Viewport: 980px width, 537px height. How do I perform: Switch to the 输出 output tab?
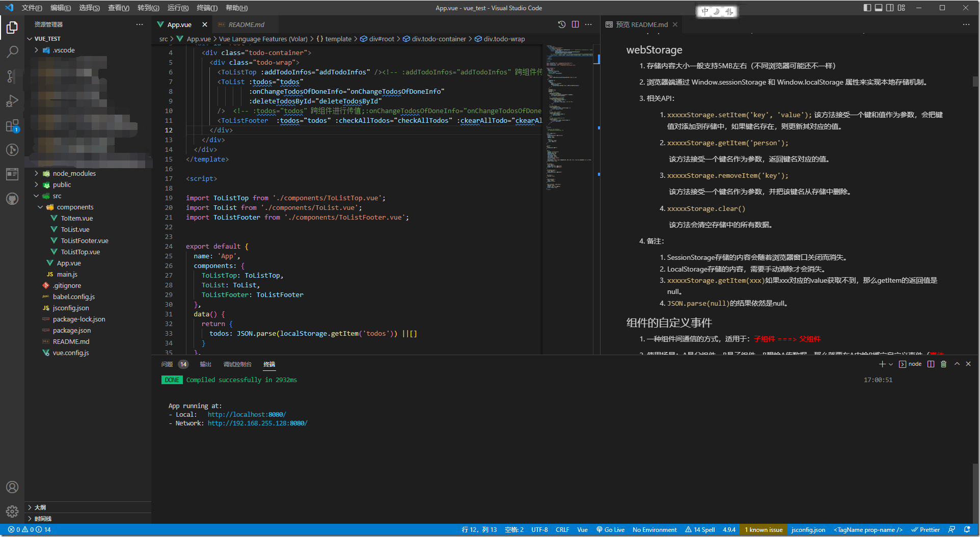click(205, 364)
